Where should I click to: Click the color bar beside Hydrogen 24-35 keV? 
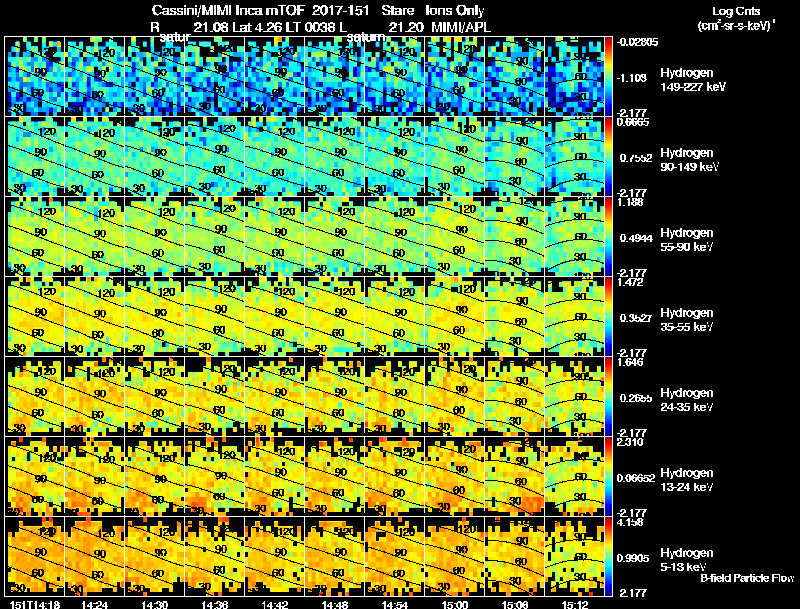point(608,396)
